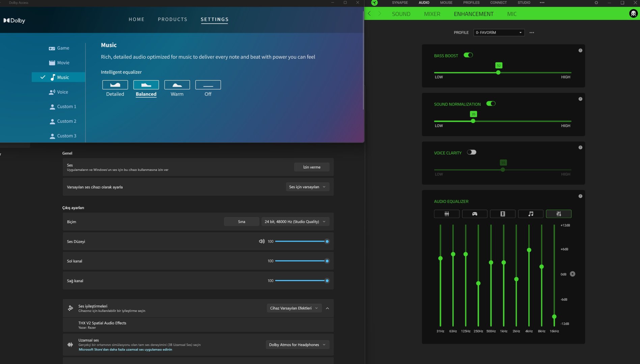The height and width of the screenshot is (364, 640).
Task: Click the Razer logo icon
Action: tap(374, 3)
